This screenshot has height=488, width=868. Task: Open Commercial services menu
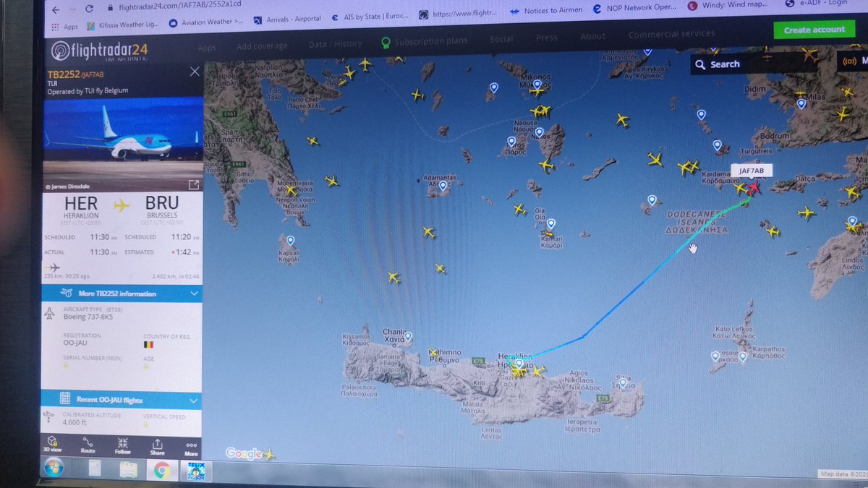point(671,34)
